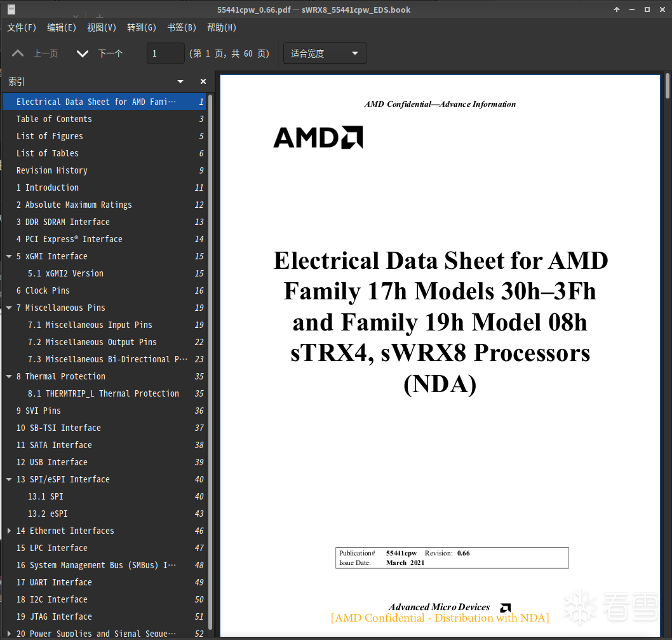Image resolution: width=672 pixels, height=640 pixels.
Task: Open the 转到(G) menu
Action: 142,27
